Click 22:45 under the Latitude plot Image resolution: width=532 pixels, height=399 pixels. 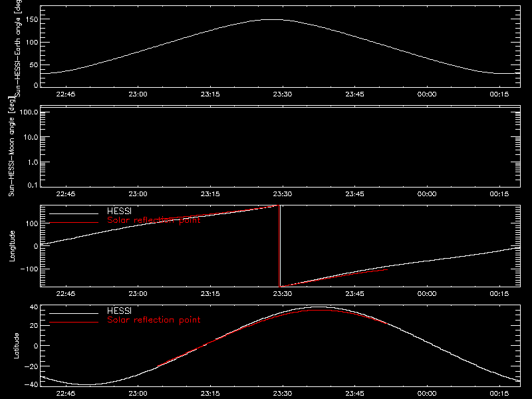(x=65, y=394)
